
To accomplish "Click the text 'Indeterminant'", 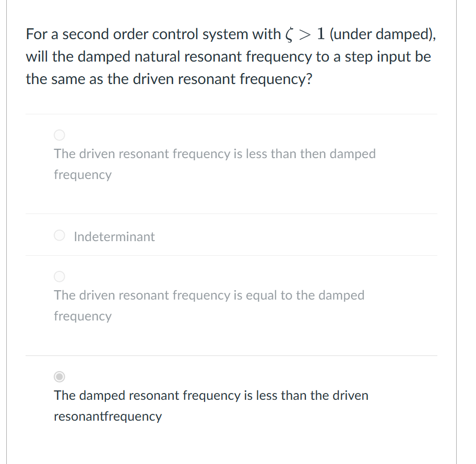I will (114, 236).
